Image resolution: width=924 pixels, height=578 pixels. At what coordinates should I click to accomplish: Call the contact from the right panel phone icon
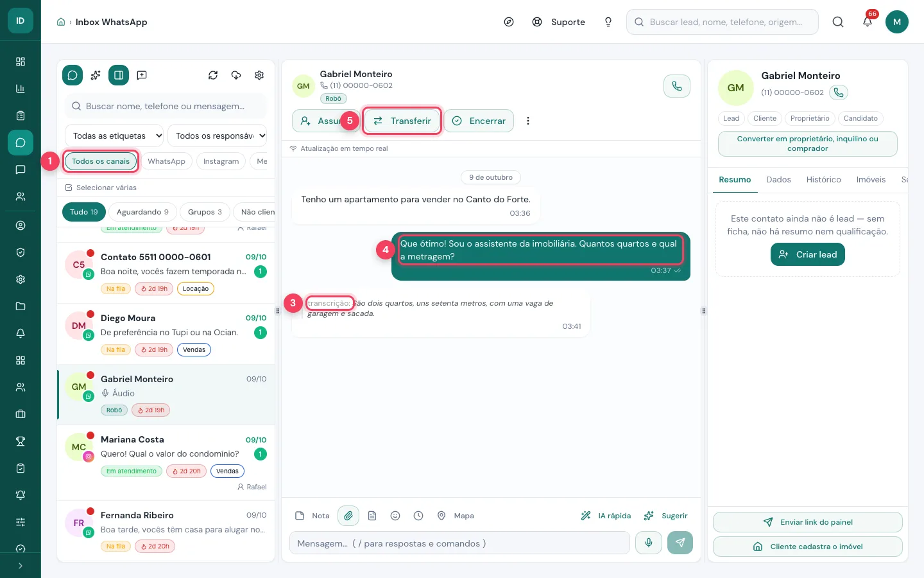[839, 92]
